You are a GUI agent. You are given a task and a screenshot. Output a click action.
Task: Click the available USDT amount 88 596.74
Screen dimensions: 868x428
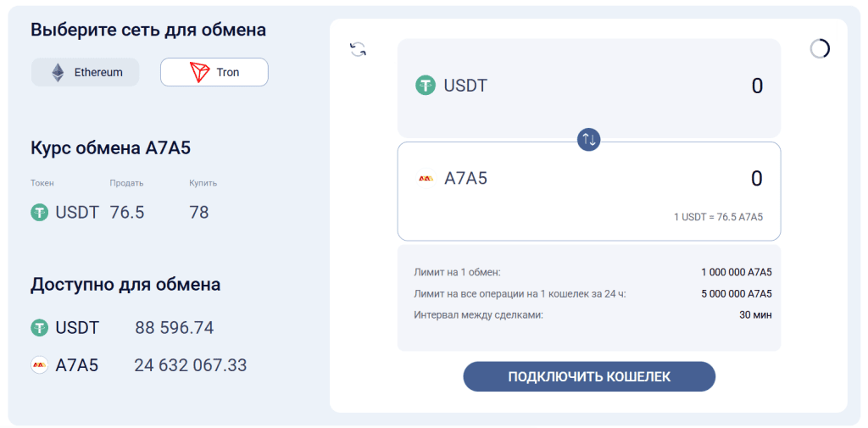(x=175, y=328)
